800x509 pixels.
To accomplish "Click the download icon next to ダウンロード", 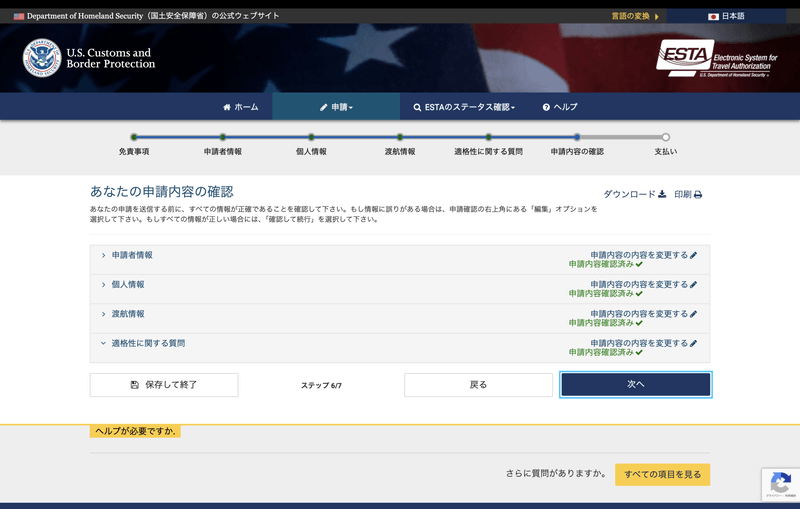I will point(662,194).
